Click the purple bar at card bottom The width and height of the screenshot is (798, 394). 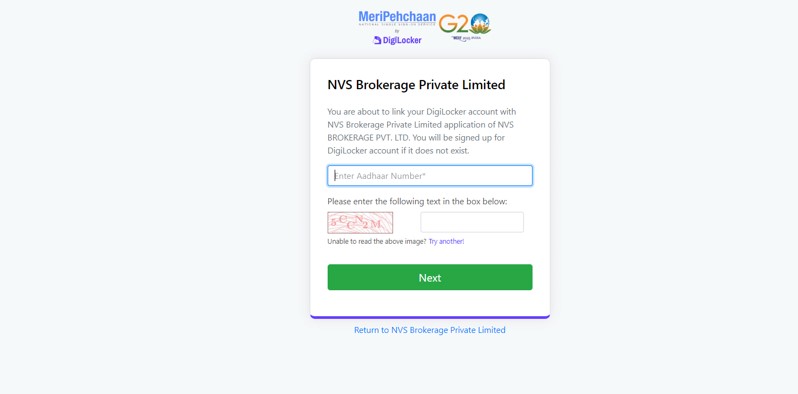tap(430, 317)
